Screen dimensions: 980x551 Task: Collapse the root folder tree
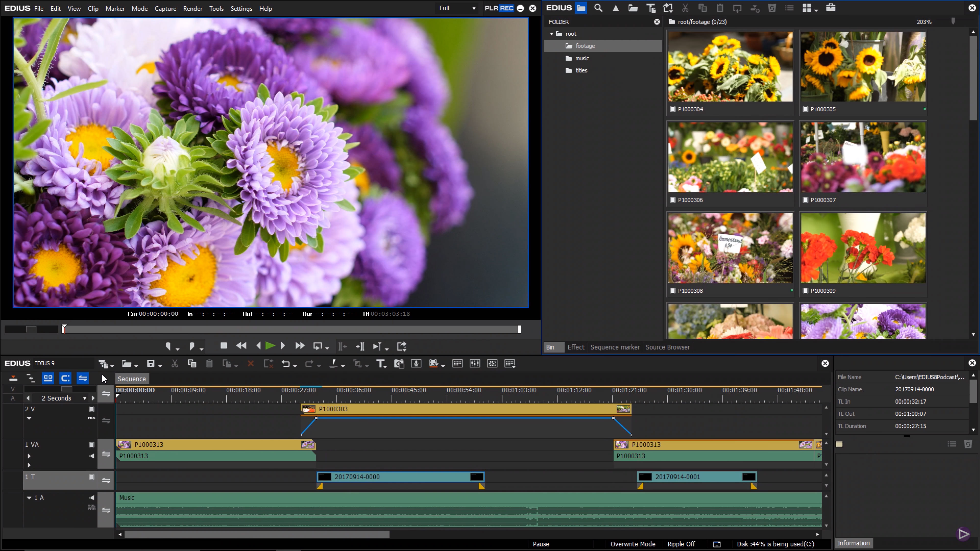(552, 34)
